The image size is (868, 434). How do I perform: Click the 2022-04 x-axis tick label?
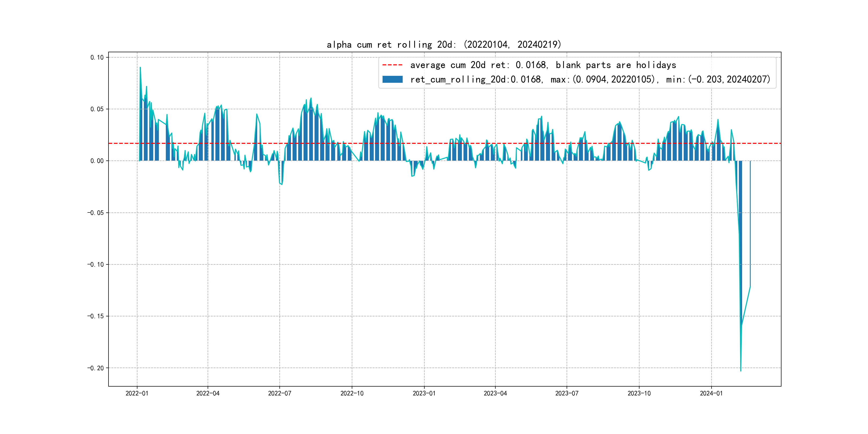(x=208, y=393)
